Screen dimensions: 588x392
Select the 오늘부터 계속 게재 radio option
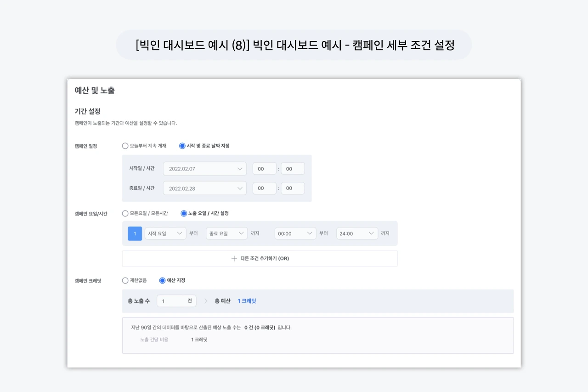(125, 146)
